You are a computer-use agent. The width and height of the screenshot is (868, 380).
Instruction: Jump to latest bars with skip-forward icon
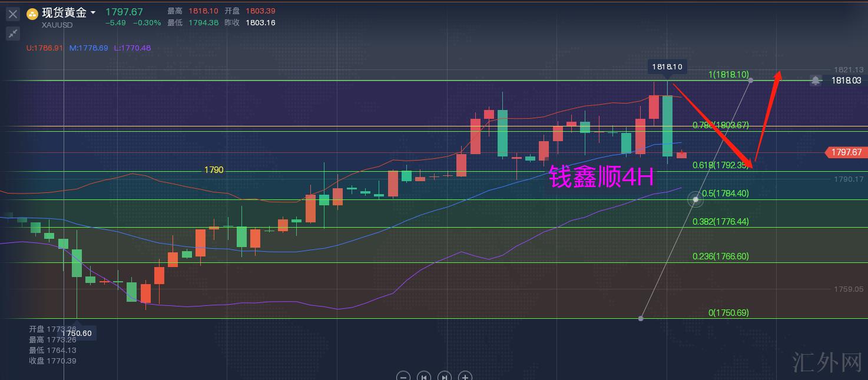(x=445, y=376)
